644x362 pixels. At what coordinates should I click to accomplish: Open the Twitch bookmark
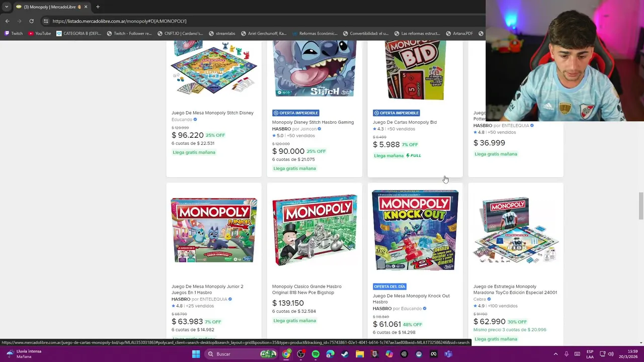(14, 34)
